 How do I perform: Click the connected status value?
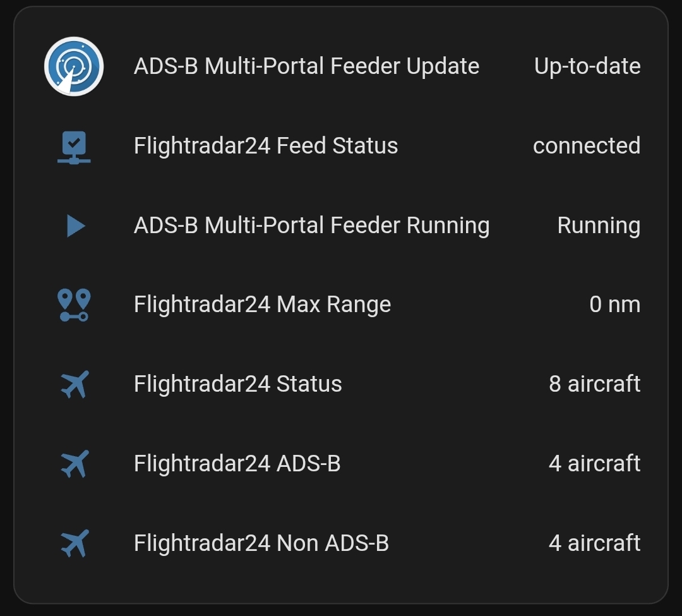tap(587, 146)
